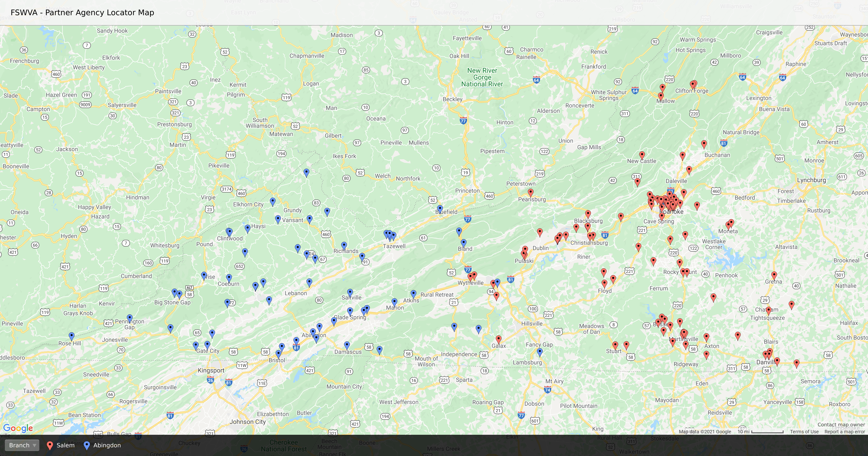Click the red marker at Stuart
This screenshot has height=456, width=868.
pos(615,345)
